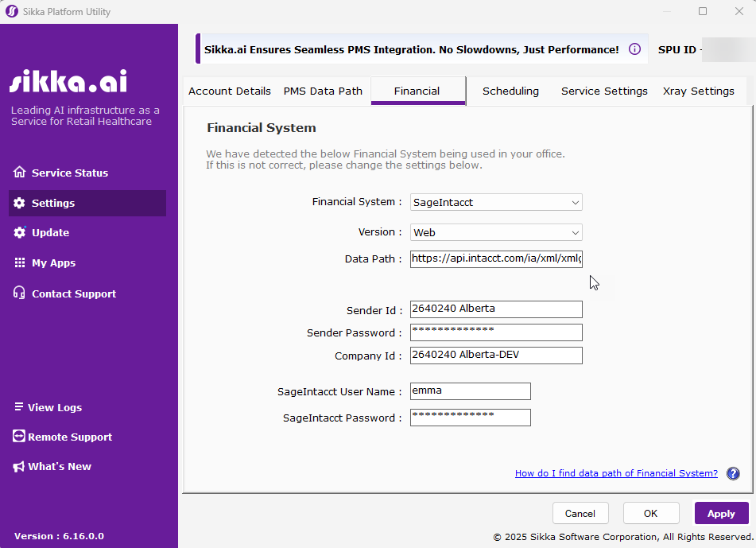The image size is (756, 548).
Task: Click the View Logs list icon
Action: (x=19, y=406)
